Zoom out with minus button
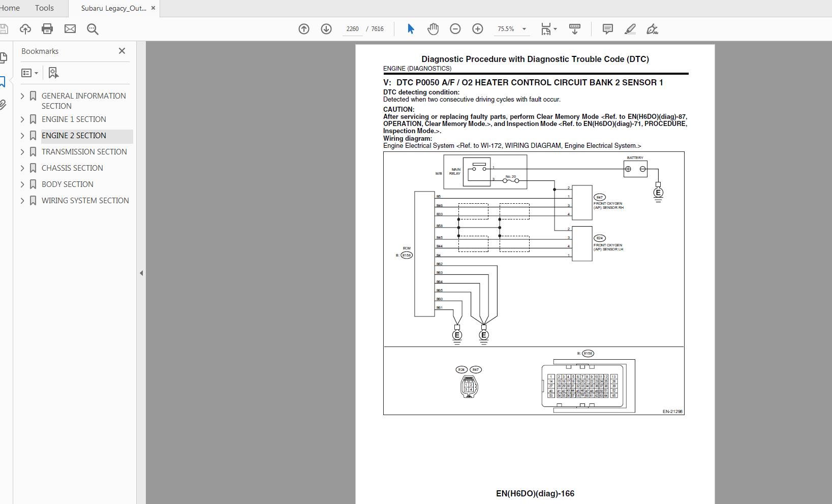The height and width of the screenshot is (504, 832). (455, 29)
